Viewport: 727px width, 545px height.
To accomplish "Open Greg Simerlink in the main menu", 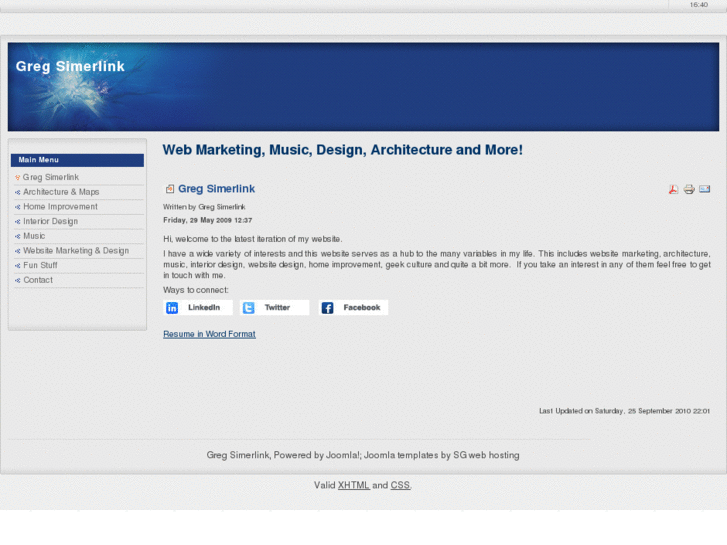I will click(51, 177).
